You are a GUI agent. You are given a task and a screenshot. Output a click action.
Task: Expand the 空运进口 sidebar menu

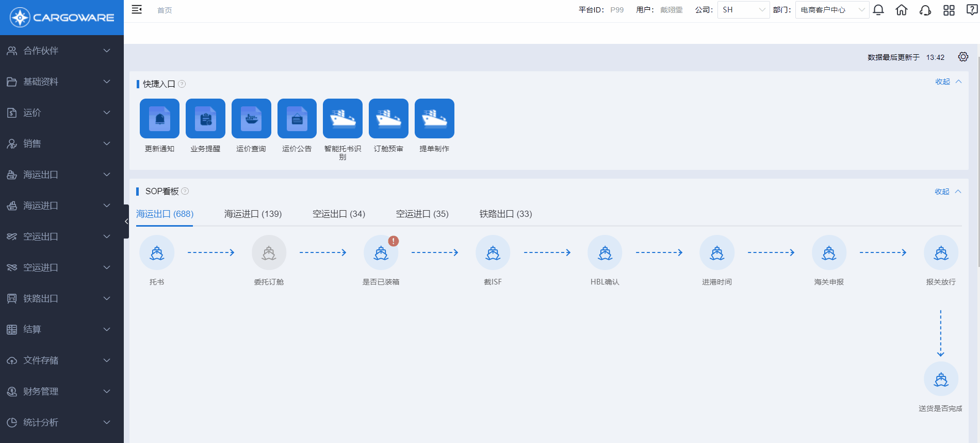coord(62,267)
